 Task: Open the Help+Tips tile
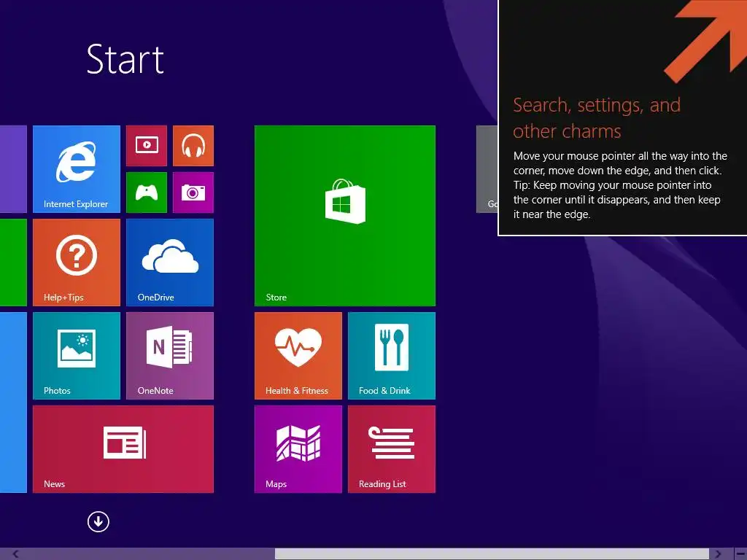click(76, 262)
